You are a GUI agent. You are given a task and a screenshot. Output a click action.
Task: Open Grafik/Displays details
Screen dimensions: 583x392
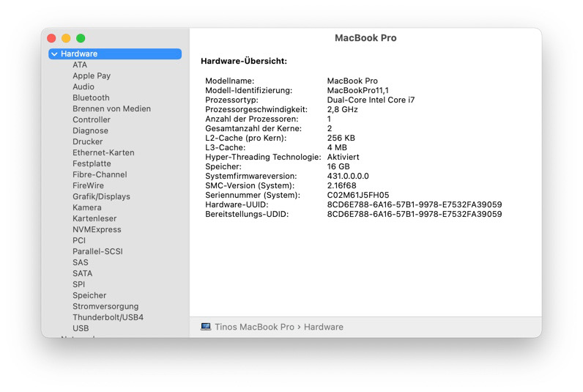point(101,197)
